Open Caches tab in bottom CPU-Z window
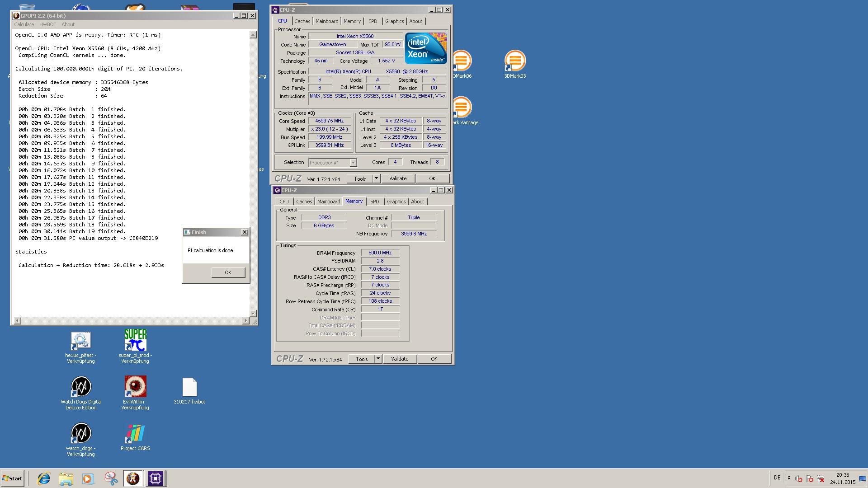 click(x=304, y=202)
